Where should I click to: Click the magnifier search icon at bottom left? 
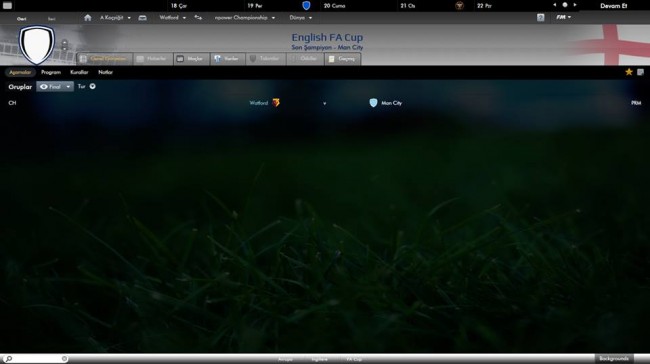8,359
